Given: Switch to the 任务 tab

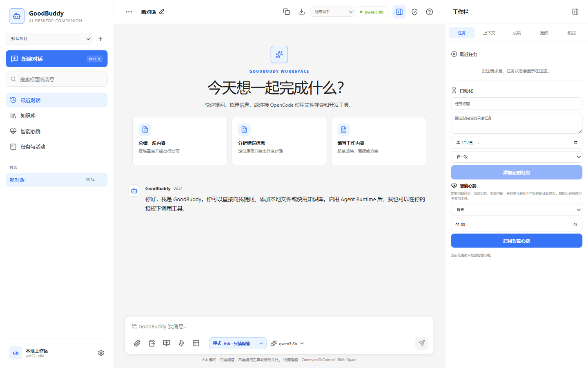Looking at the screenshot, I should pyautogui.click(x=462, y=33).
